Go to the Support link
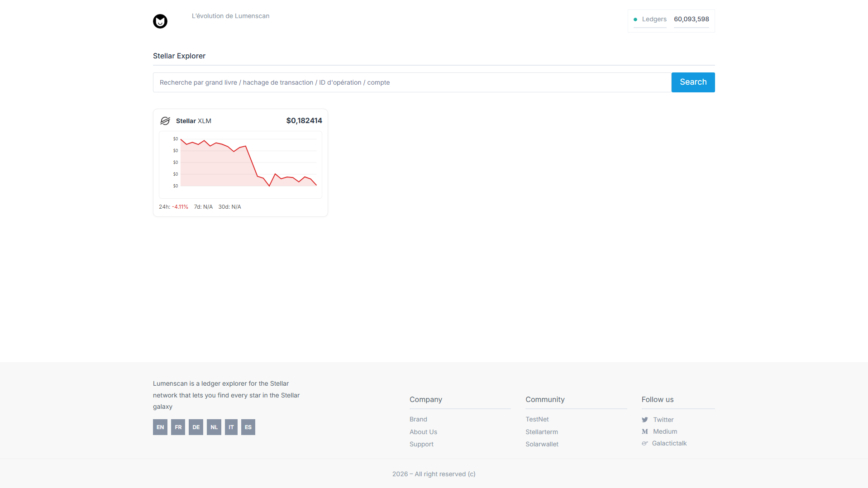This screenshot has height=488, width=868. coord(421,444)
